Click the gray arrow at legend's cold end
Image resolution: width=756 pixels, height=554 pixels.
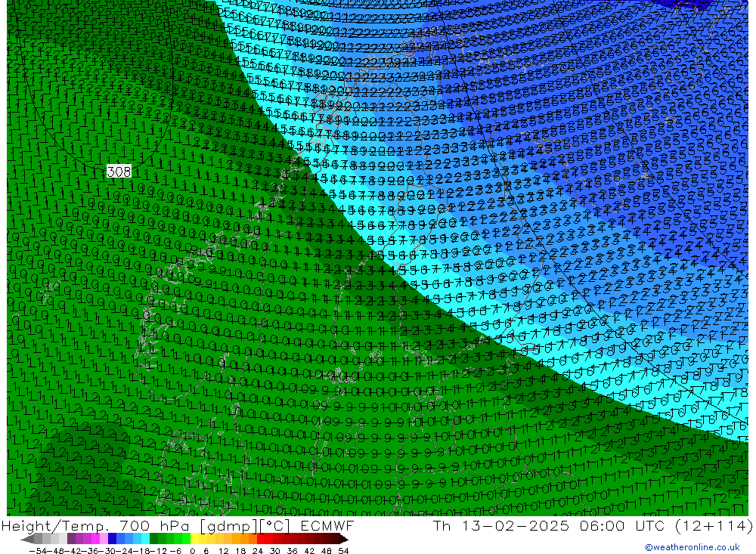pyautogui.click(x=27, y=539)
